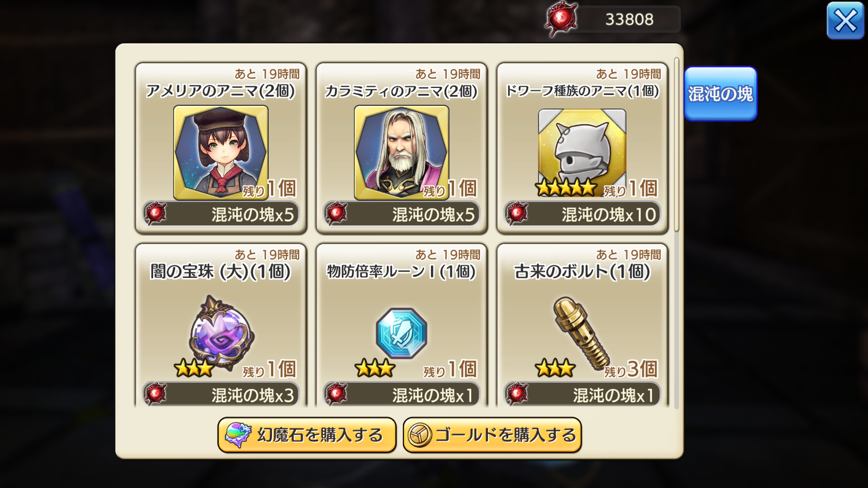Buy Calamity anima for 混沌の塊x5
The width and height of the screenshot is (868, 488).
tap(402, 214)
